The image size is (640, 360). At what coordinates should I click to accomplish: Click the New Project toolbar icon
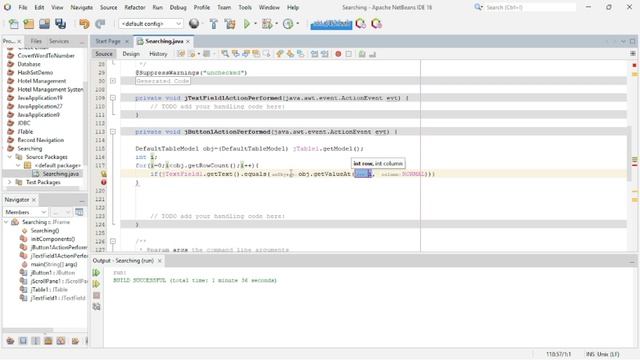tap(29, 24)
